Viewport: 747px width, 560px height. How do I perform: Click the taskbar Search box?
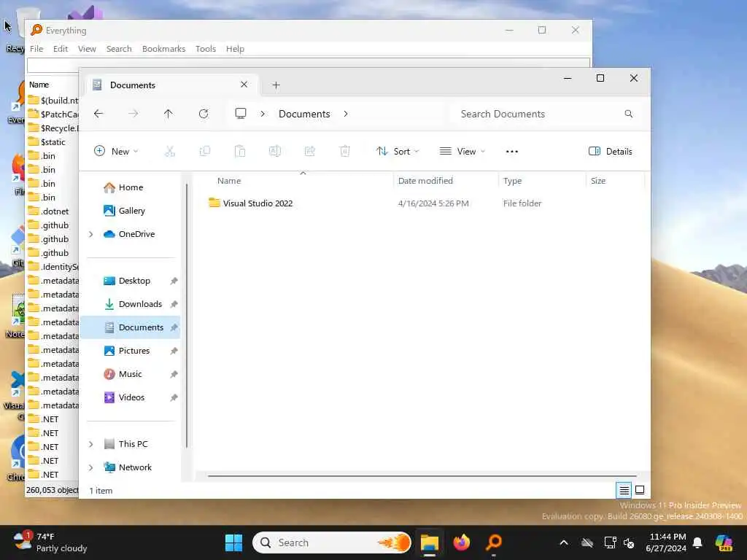[x=332, y=542]
